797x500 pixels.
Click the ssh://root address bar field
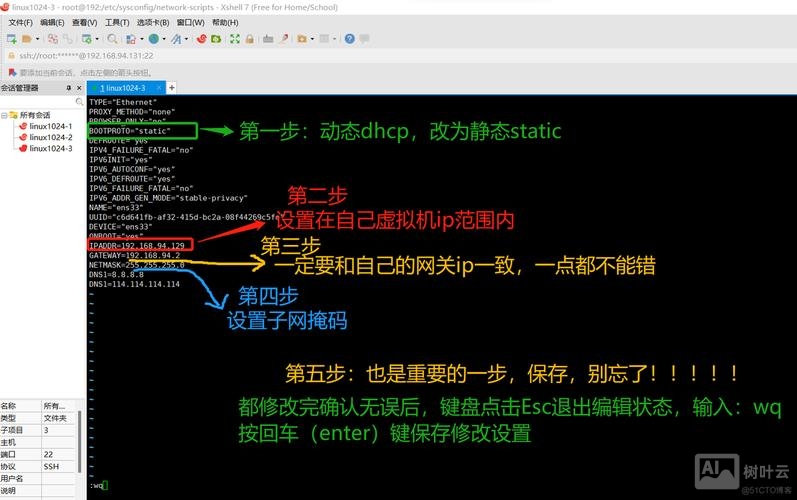pyautogui.click(x=85, y=55)
